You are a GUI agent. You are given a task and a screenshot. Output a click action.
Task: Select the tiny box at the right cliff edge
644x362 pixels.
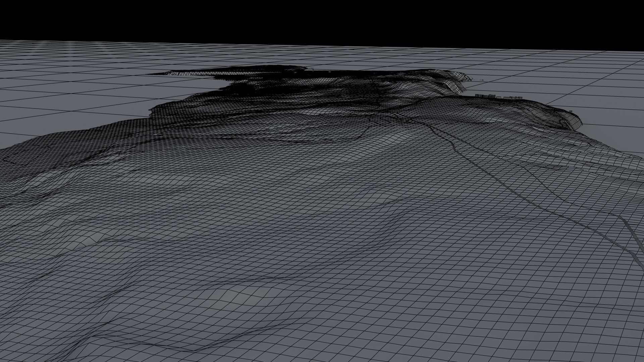(571, 110)
